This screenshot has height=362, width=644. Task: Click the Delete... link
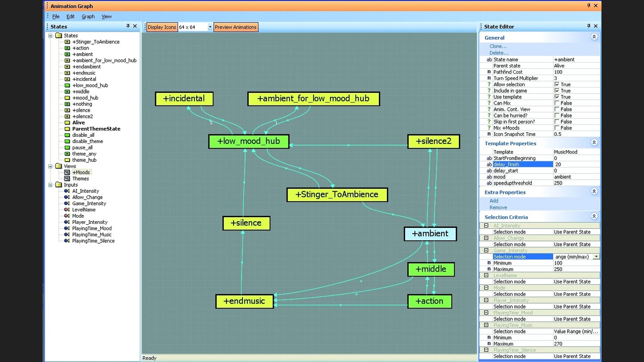(499, 53)
